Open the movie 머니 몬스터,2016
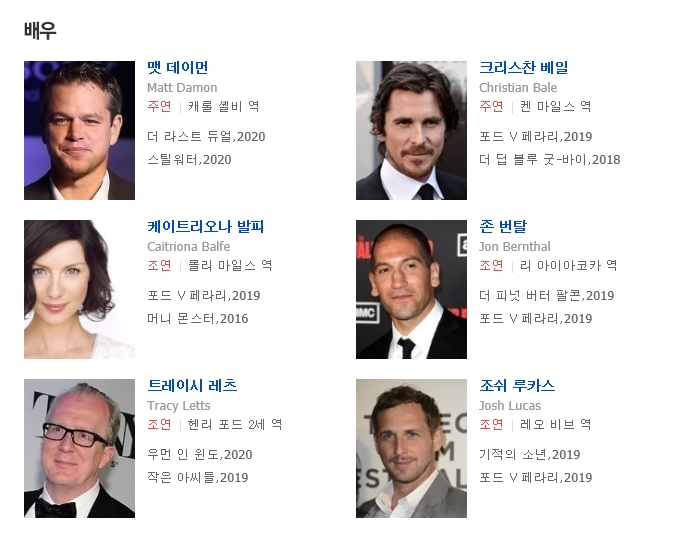The width and height of the screenshot is (681, 537). pyautogui.click(x=198, y=318)
